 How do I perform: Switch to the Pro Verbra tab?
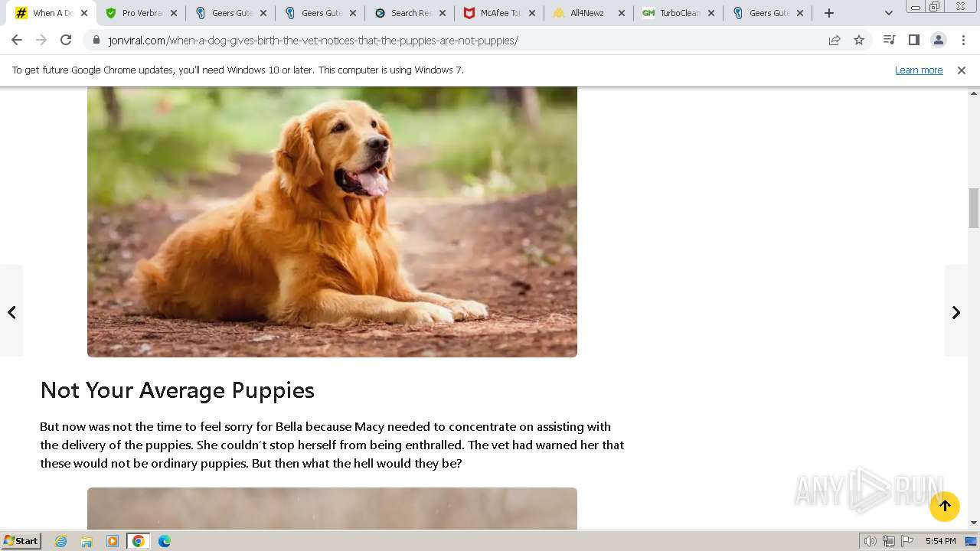tap(141, 13)
